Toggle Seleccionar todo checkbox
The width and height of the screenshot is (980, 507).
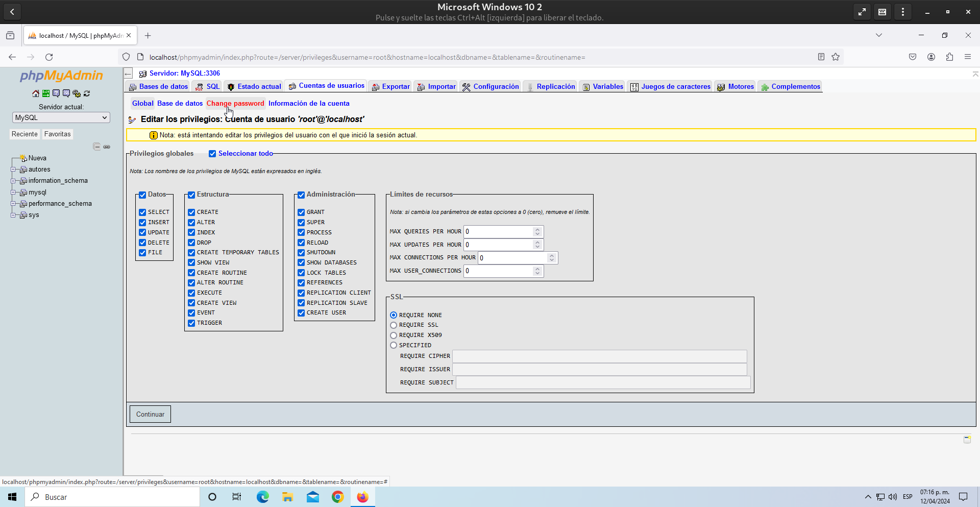212,154
